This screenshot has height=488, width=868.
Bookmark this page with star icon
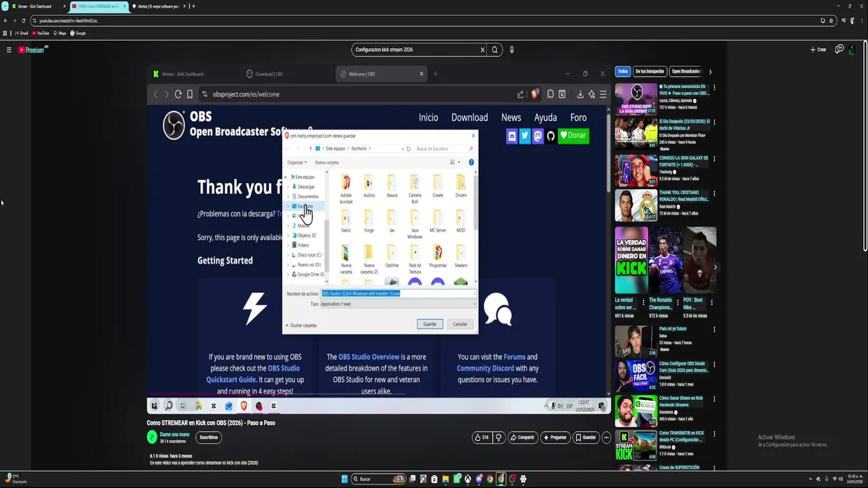click(831, 21)
